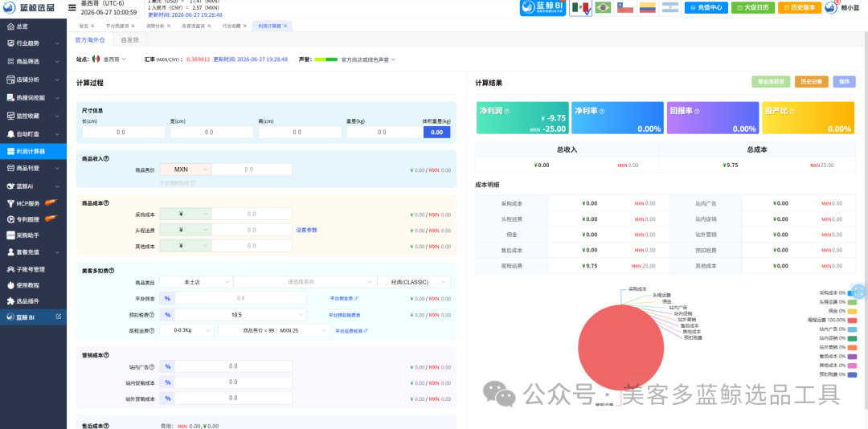Click help icon next to 净利率

602,111
